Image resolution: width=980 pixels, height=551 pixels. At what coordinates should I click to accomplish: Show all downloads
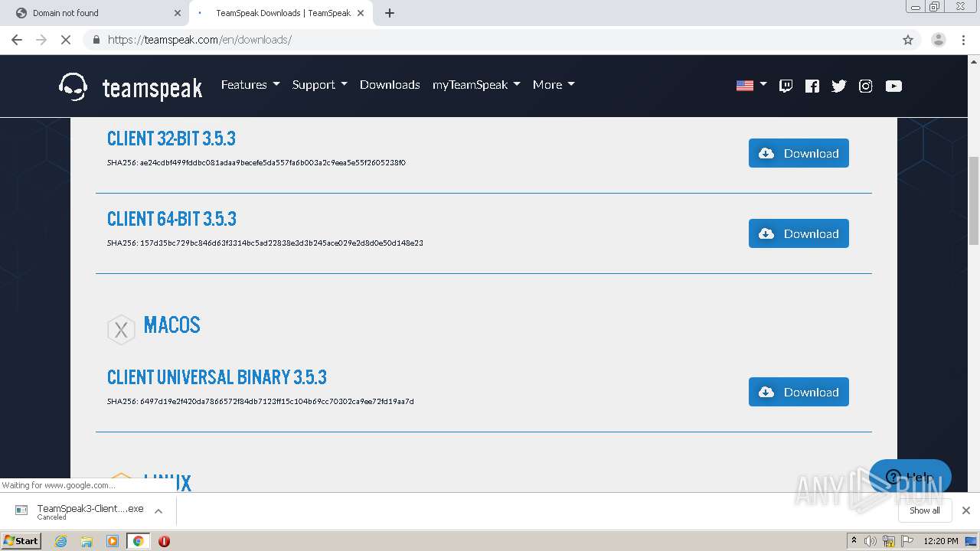tap(925, 510)
